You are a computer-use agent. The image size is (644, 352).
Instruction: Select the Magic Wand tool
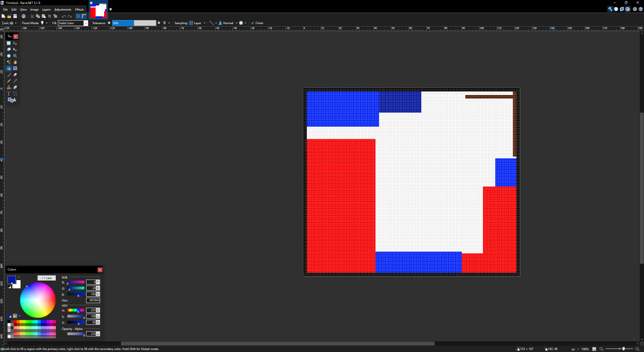(9, 62)
